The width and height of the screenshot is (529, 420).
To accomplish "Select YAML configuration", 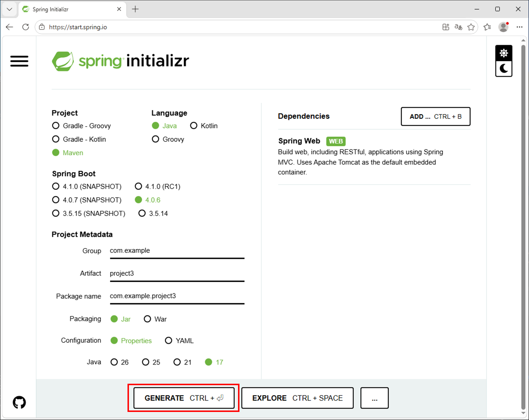I will 179,341.
